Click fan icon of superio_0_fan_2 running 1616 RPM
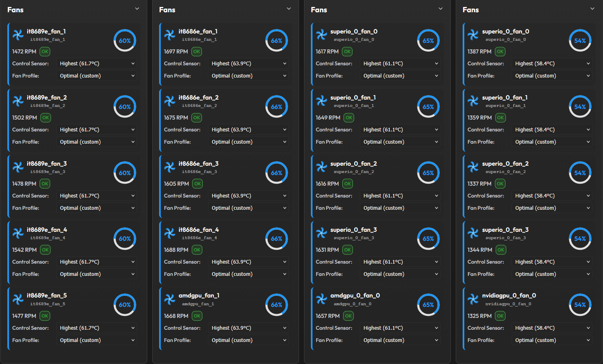 point(321,167)
